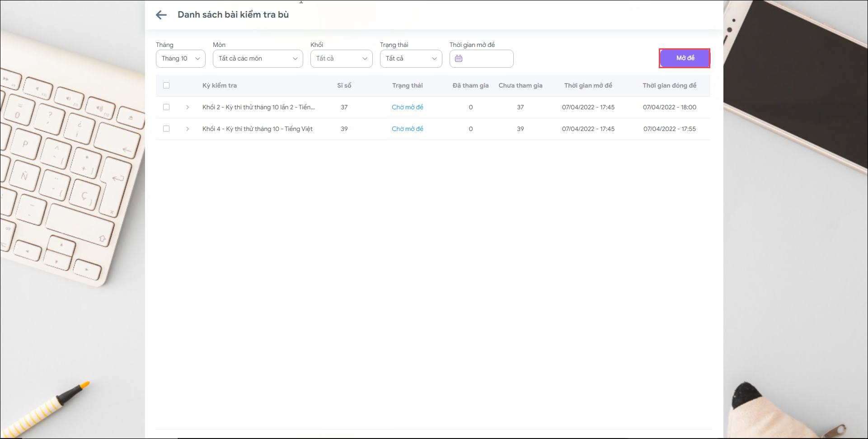Expand the Khối 4 exam row chevron
This screenshot has width=868, height=439.
coord(188,129)
